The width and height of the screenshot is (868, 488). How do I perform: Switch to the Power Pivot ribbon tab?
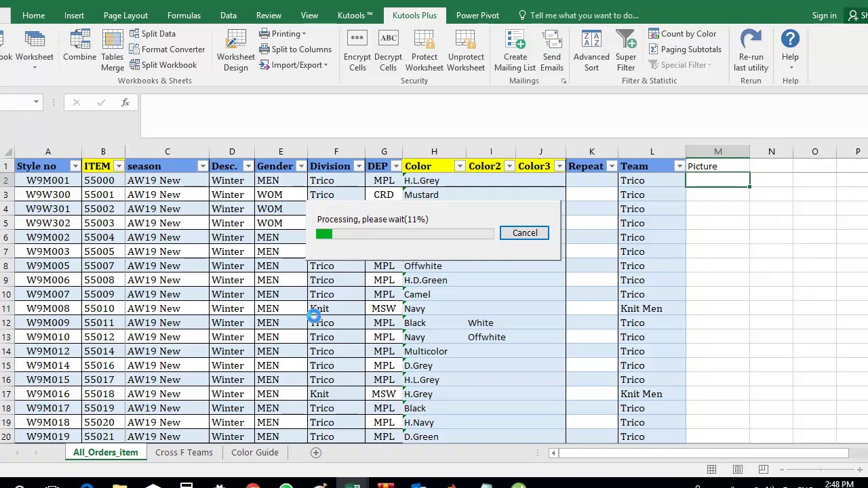(477, 15)
